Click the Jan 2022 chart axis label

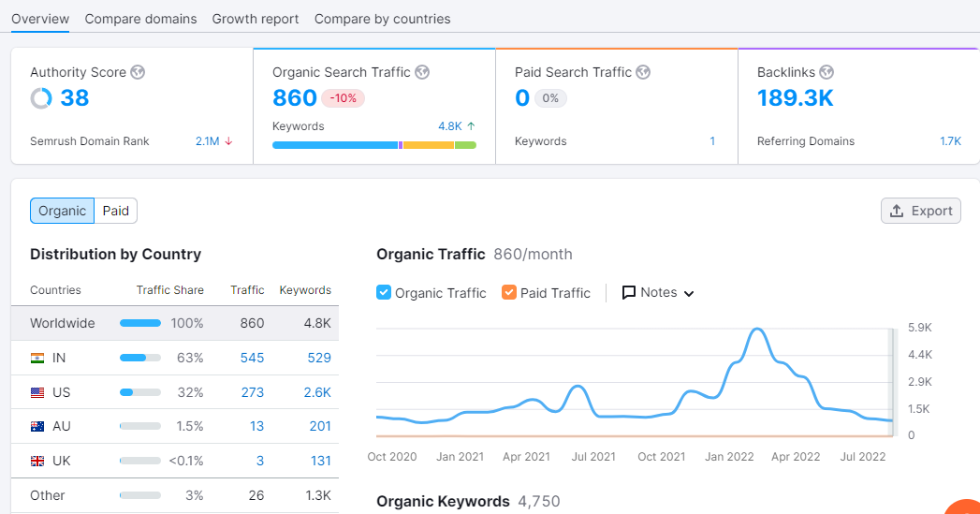tap(729, 457)
